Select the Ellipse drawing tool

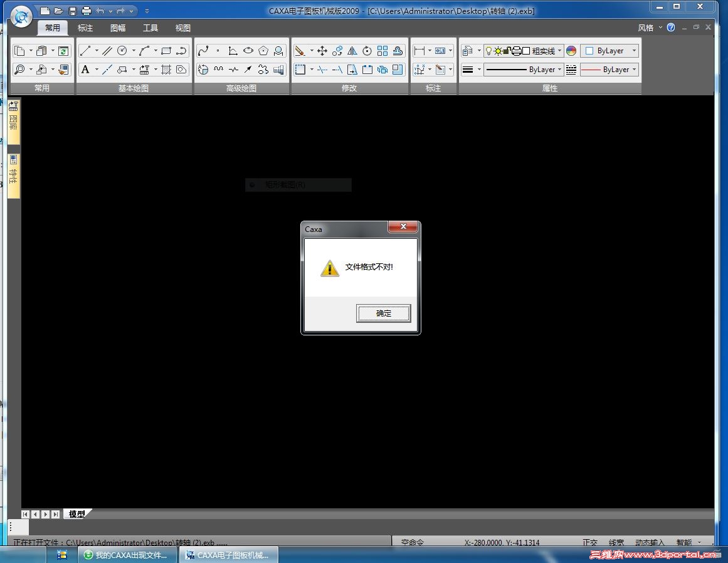pyautogui.click(x=248, y=51)
